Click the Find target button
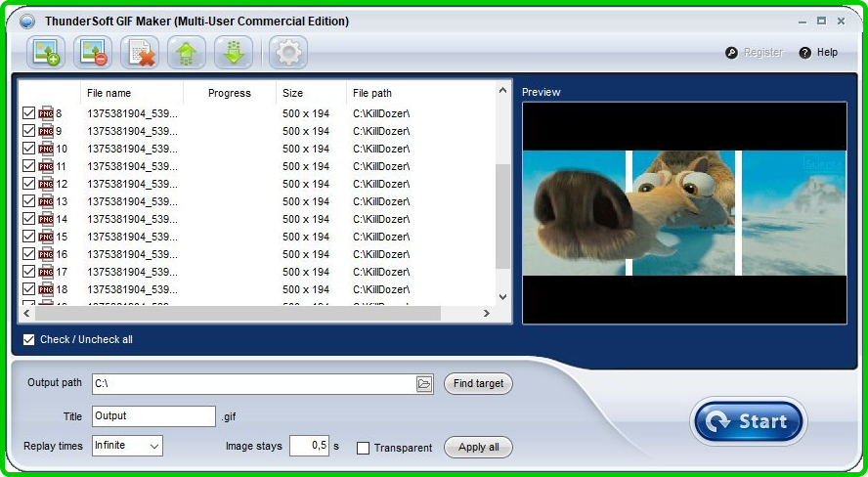Image resolution: width=868 pixels, height=477 pixels. [478, 383]
